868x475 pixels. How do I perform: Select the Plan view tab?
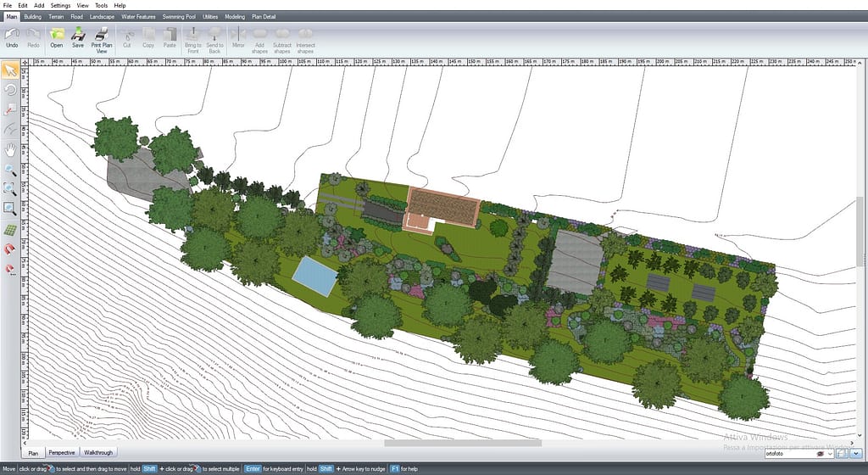pyautogui.click(x=33, y=453)
